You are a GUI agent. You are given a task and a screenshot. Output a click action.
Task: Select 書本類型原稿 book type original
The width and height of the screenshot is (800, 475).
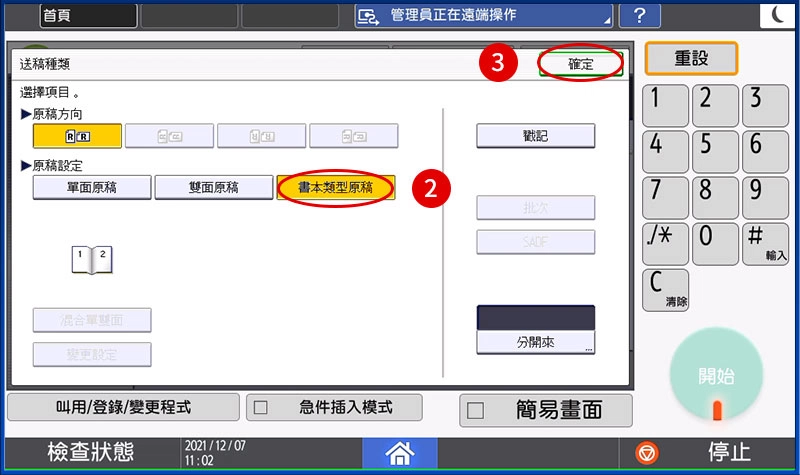click(336, 187)
